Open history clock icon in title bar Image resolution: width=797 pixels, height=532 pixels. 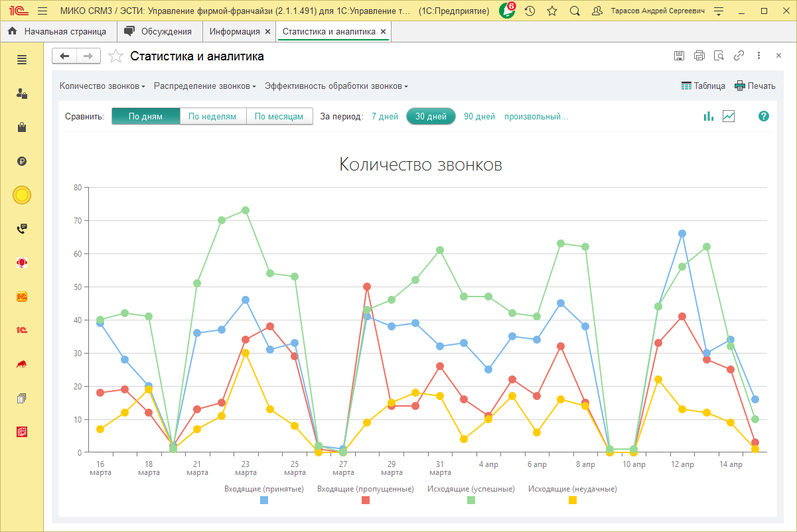pos(530,11)
